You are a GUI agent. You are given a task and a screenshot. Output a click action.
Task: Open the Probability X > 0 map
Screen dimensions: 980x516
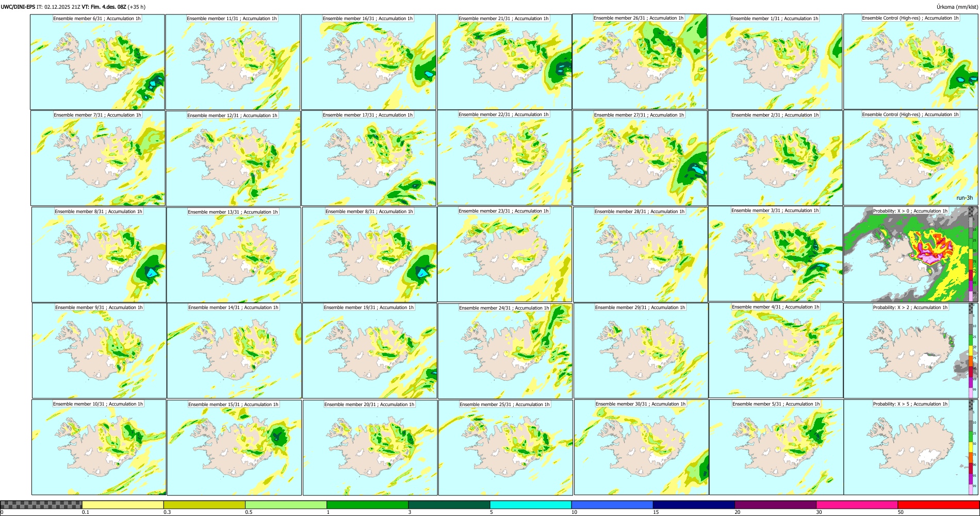(x=911, y=254)
